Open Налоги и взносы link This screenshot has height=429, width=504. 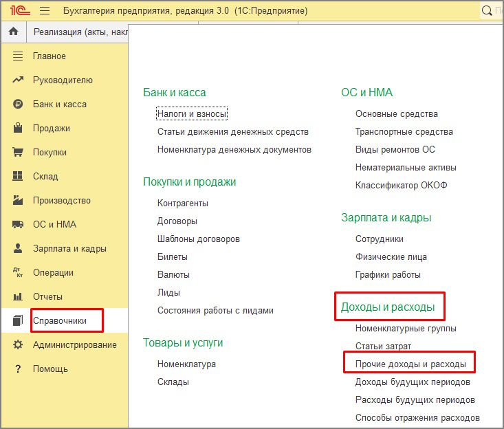[192, 113]
